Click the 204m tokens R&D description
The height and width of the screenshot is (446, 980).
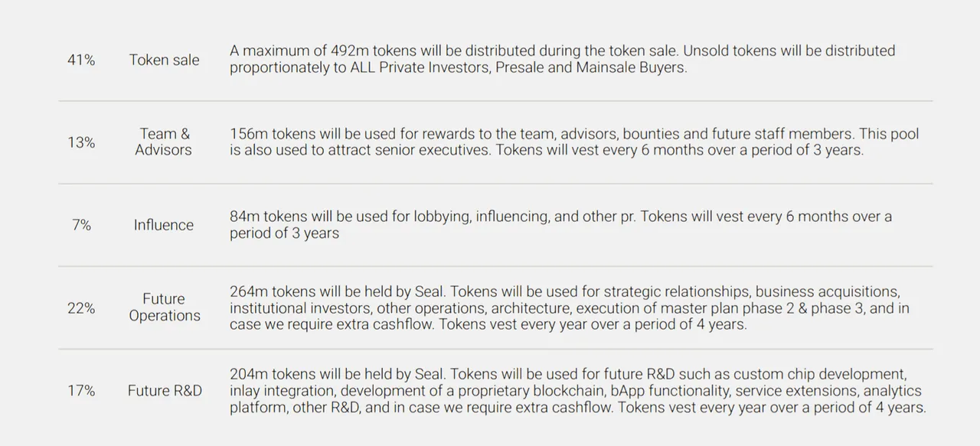coord(578,390)
